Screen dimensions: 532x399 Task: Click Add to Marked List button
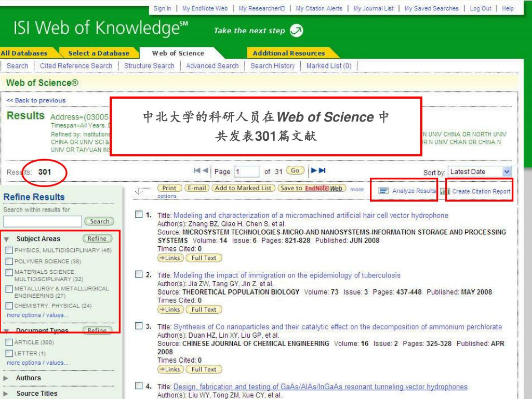pyautogui.click(x=243, y=188)
